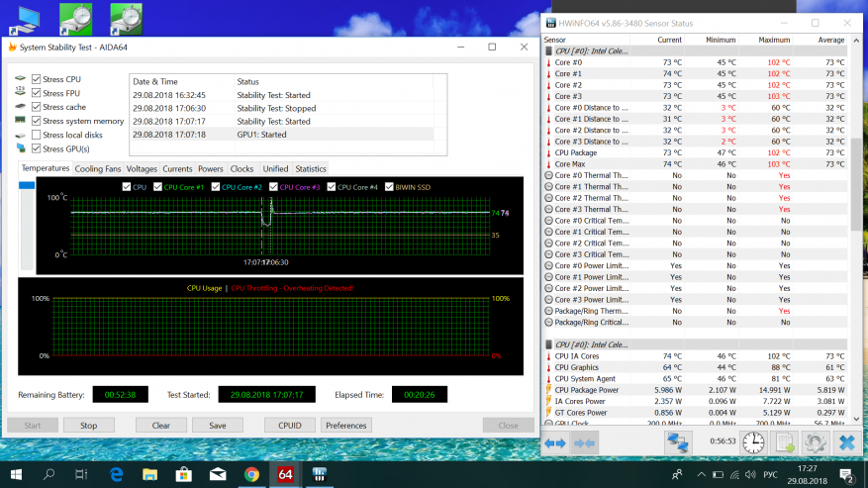Switch to Unified tab

pos(275,169)
